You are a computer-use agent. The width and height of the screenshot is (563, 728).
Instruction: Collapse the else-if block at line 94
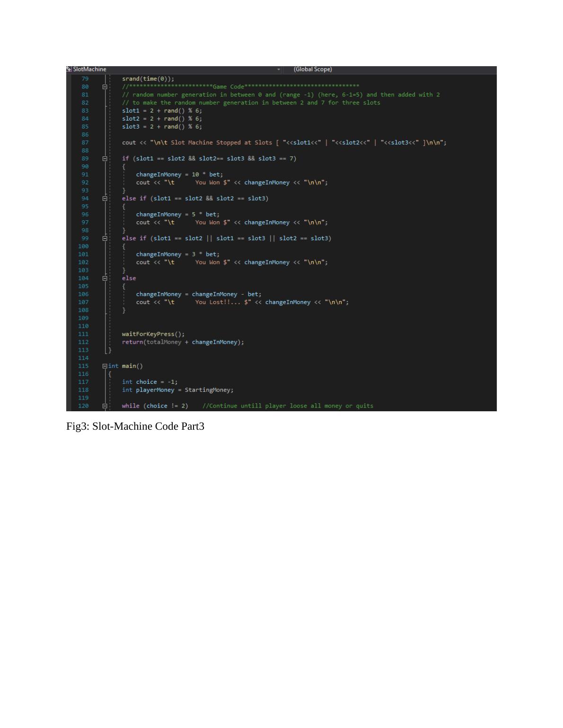tap(105, 199)
